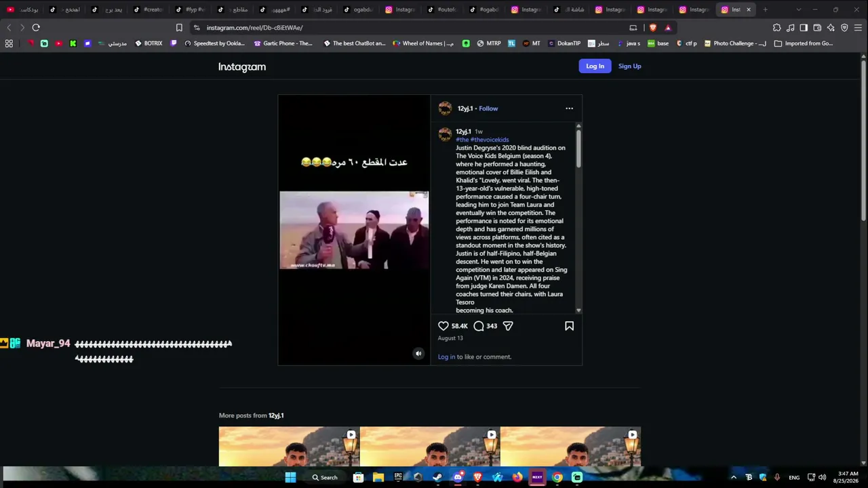Reload the page
The width and height of the screenshot is (868, 488).
pyautogui.click(x=36, y=28)
